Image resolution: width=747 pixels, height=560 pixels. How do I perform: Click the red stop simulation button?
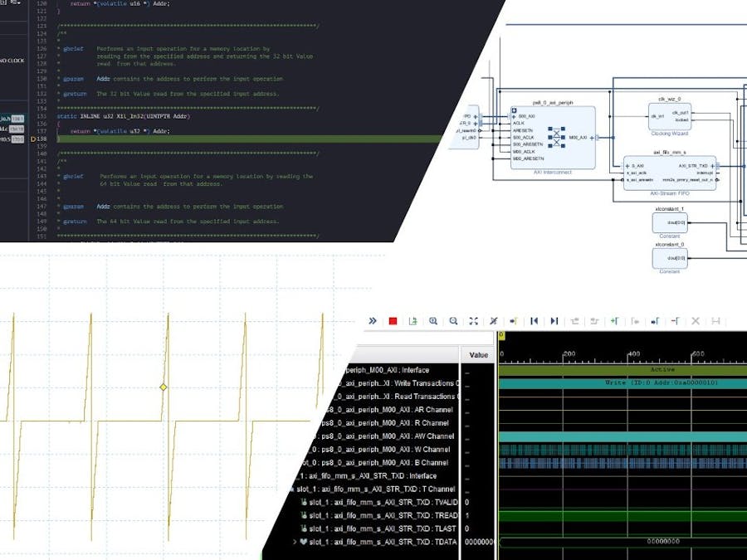pos(393,321)
